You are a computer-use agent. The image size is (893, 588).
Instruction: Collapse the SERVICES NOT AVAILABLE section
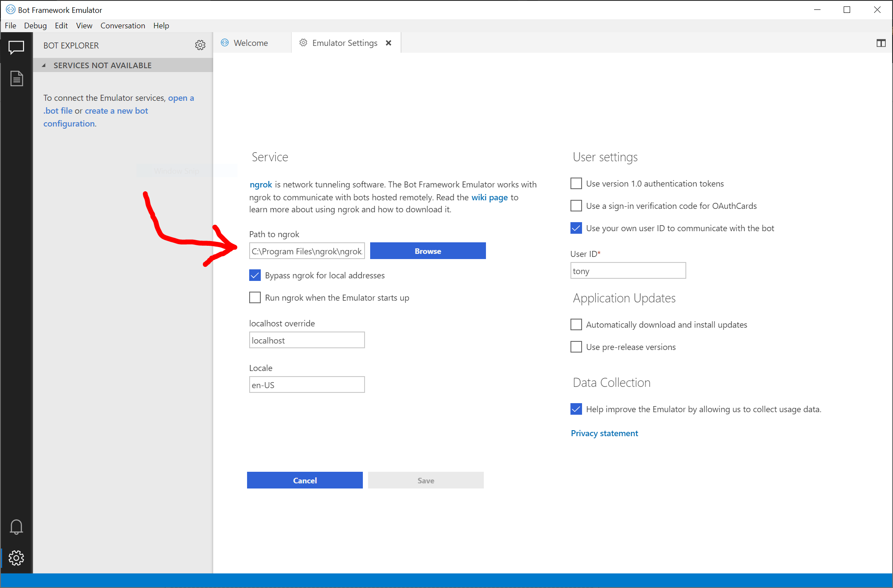[44, 65]
